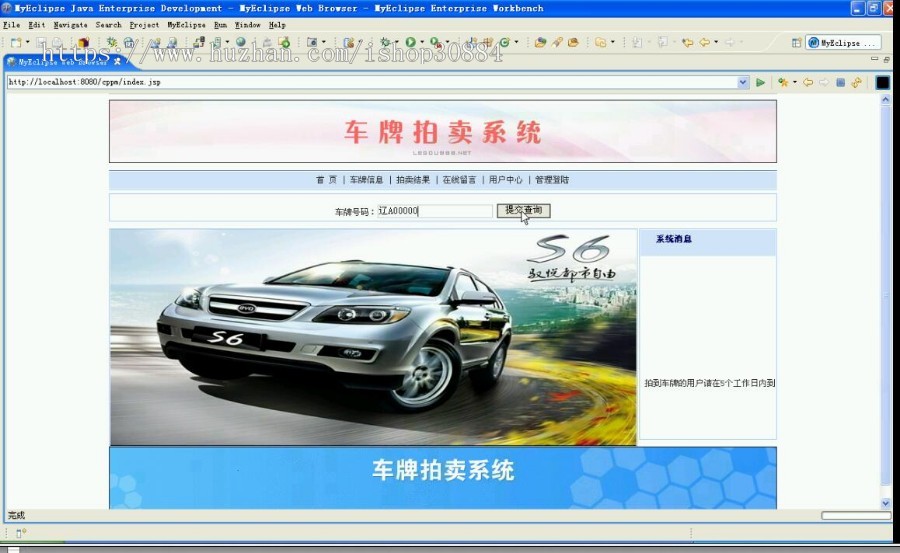Maximize the editor area view
The width and height of the screenshot is (900, 553).
887,59
